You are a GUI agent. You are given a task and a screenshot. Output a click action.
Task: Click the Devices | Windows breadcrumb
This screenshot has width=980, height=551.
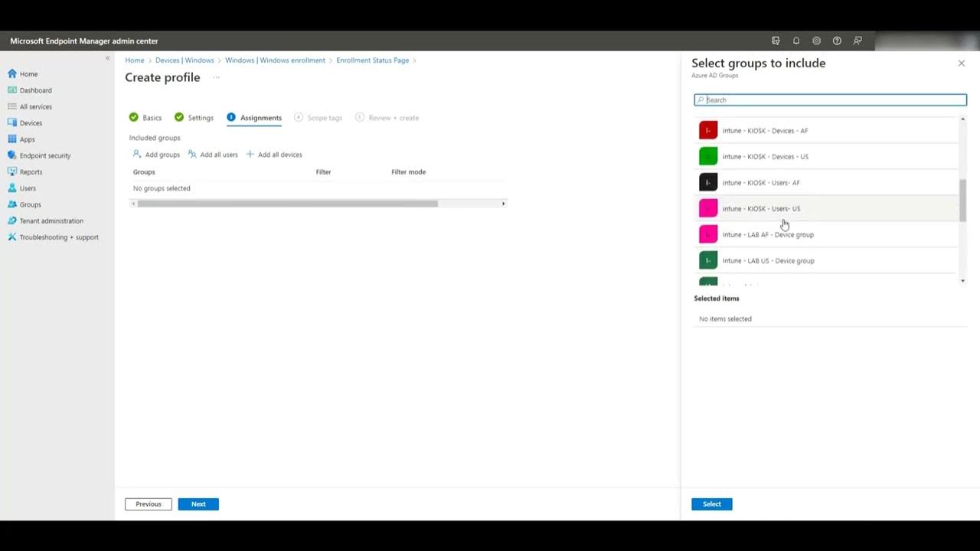click(x=185, y=60)
